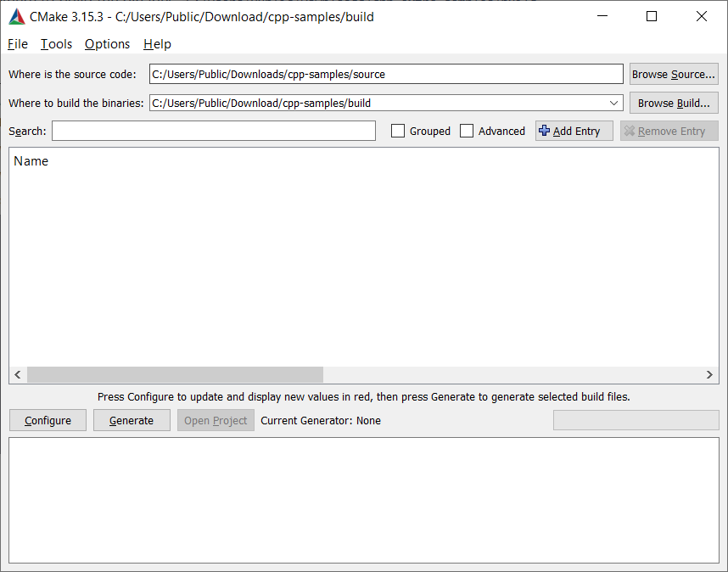Click the blue plus Add Entry icon
Viewport: 728px width, 572px height.
pos(544,131)
